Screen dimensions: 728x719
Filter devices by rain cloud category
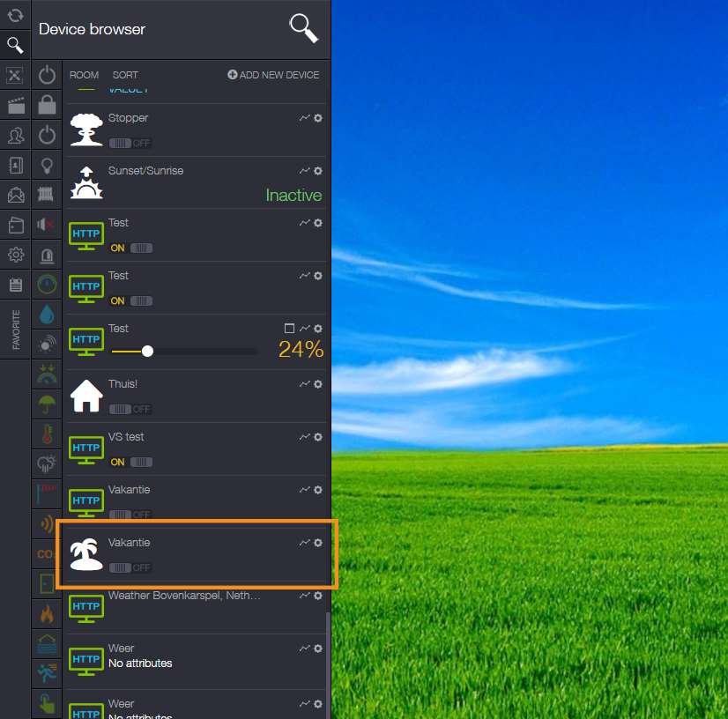(x=47, y=463)
